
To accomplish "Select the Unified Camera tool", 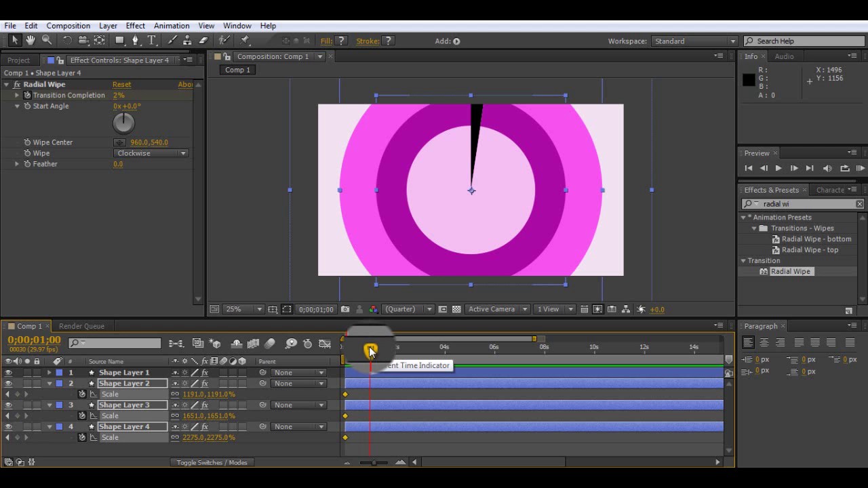I will coord(83,41).
